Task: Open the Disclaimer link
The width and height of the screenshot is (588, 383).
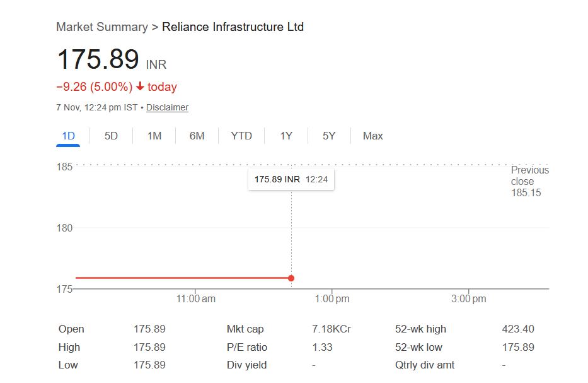Action: point(167,107)
